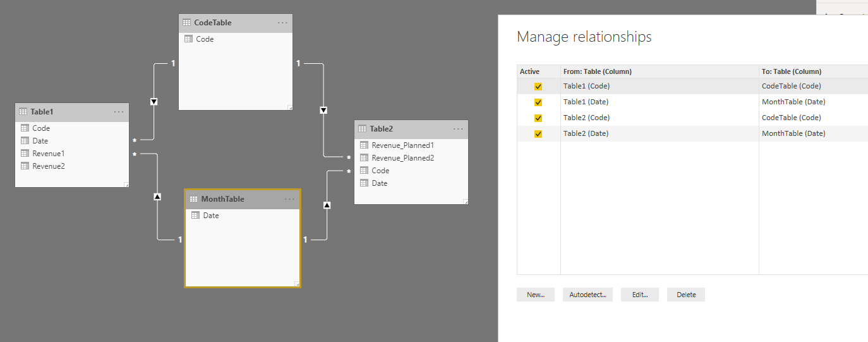The image size is (868, 342).
Task: Click the column icon beside Code in CodeTable
Action: [188, 39]
